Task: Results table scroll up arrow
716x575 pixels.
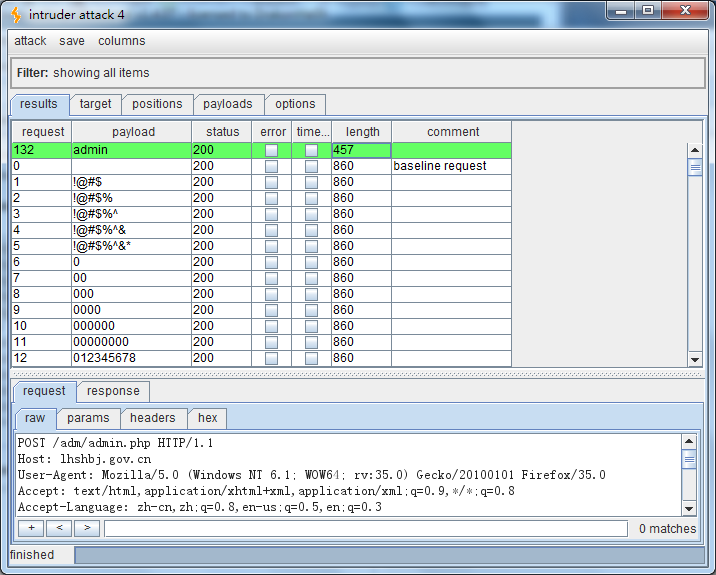Action: point(695,150)
